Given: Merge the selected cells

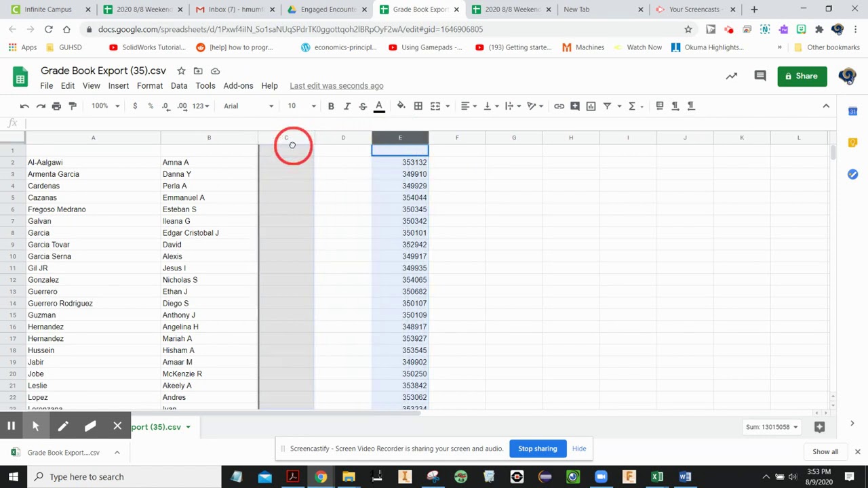Looking at the screenshot, I should point(435,106).
